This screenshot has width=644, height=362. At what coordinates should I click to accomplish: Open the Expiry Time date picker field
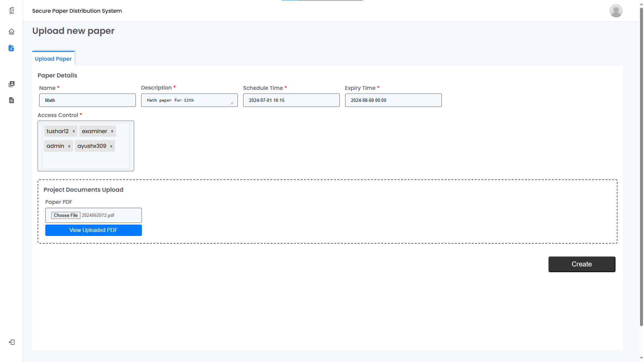pyautogui.click(x=393, y=100)
